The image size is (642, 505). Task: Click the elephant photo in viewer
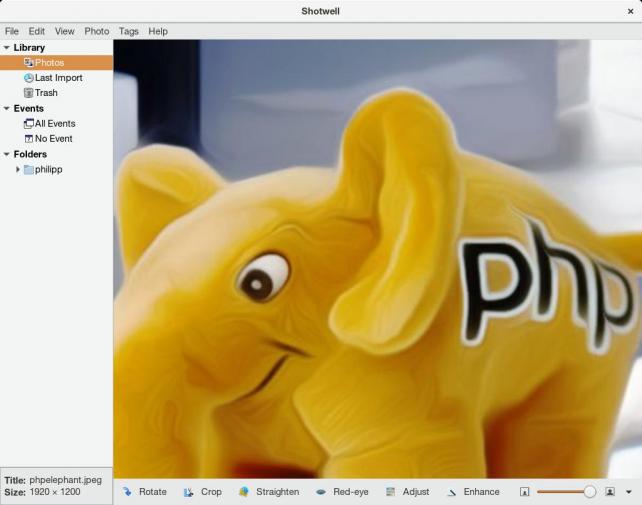pyautogui.click(x=377, y=259)
